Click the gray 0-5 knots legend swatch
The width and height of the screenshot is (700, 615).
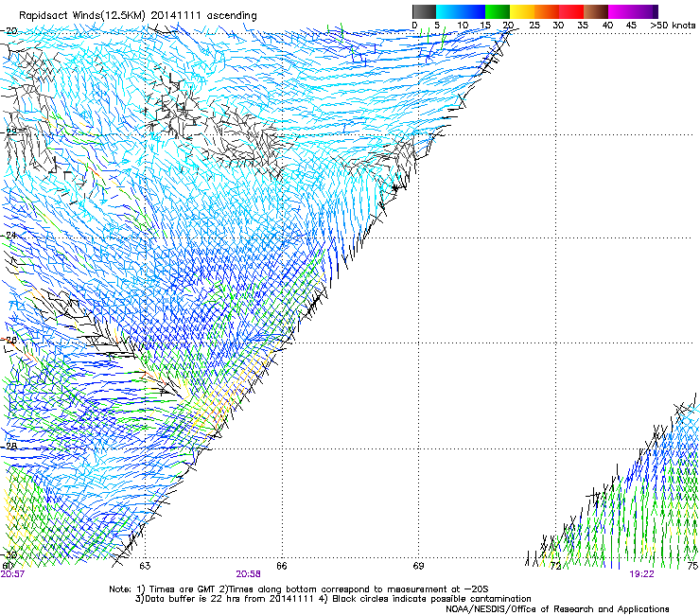click(424, 11)
